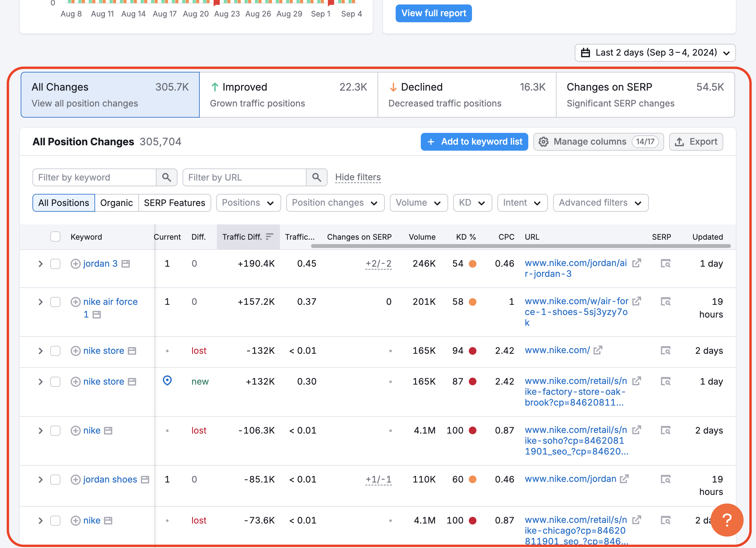This screenshot has height=548, width=756.
Task: Expand the jordan 3 row chevron
Action: [40, 264]
